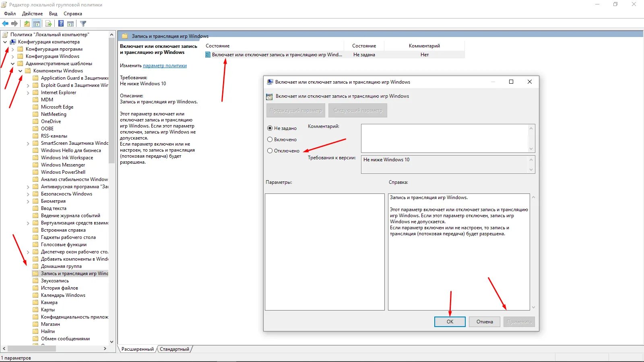Click the Состояние column header next to Комментарий
Image resolution: width=644 pixels, height=362 pixels.
(x=364, y=46)
